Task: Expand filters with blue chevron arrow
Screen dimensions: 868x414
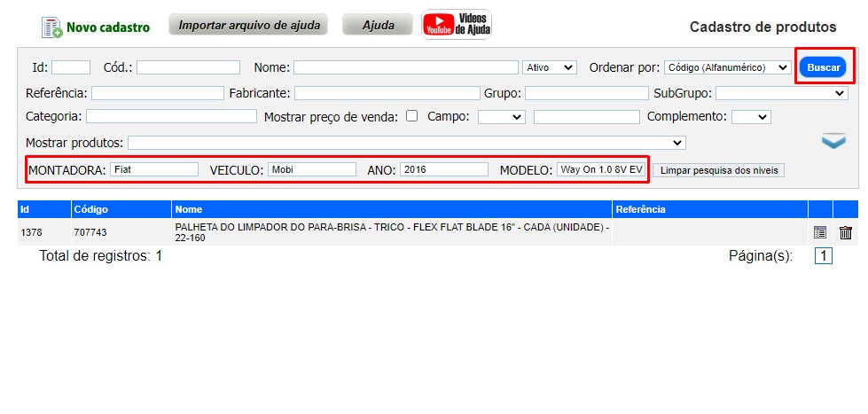Action: coord(833,141)
